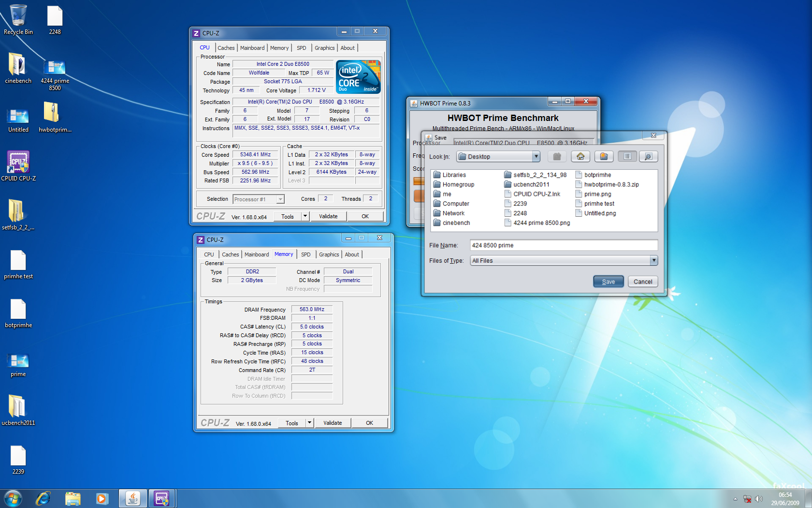Select 4244 prime 8500.png in list
812x508 pixels.
[x=537, y=223]
